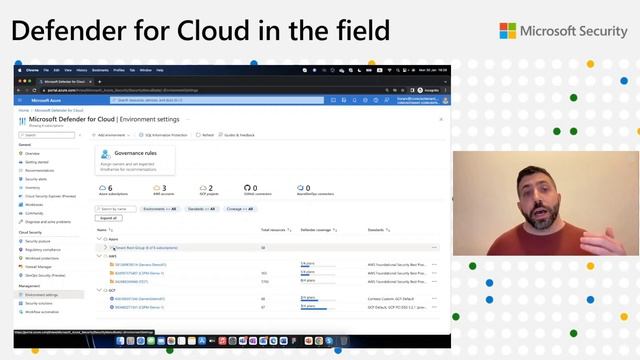Click the Refresh toolbar button
The height and width of the screenshot is (360, 640).
[x=205, y=135]
